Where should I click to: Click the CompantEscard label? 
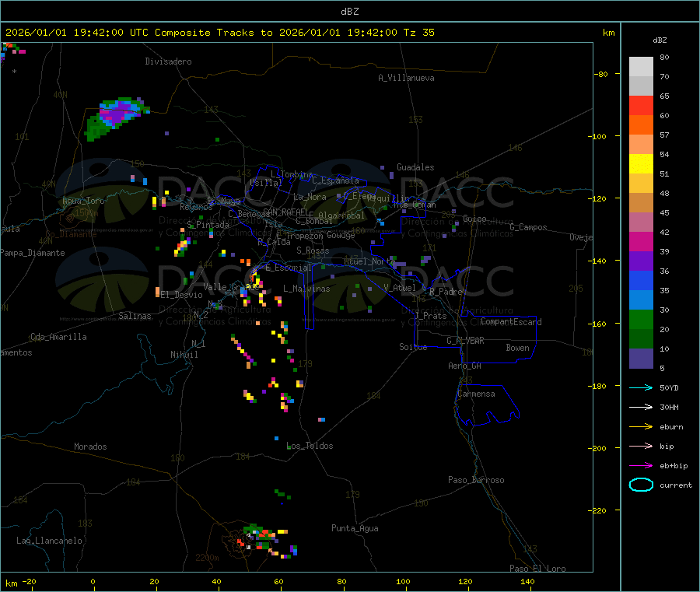[511, 322]
